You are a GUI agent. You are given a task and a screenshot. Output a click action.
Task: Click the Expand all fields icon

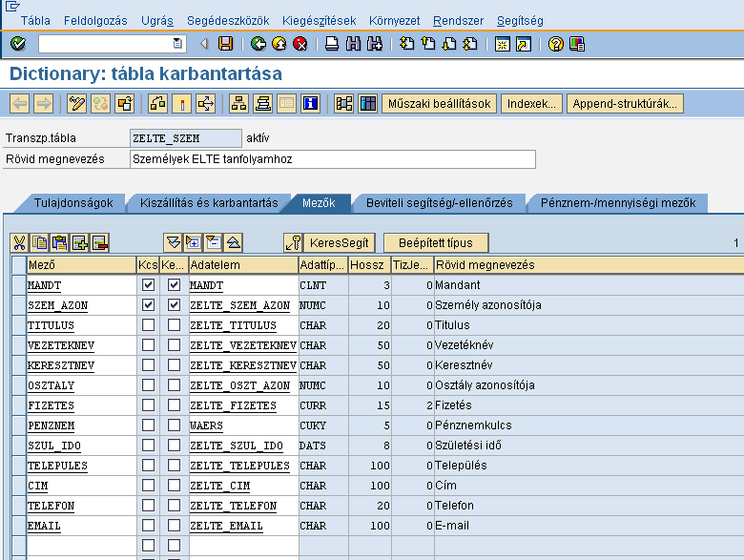(173, 243)
